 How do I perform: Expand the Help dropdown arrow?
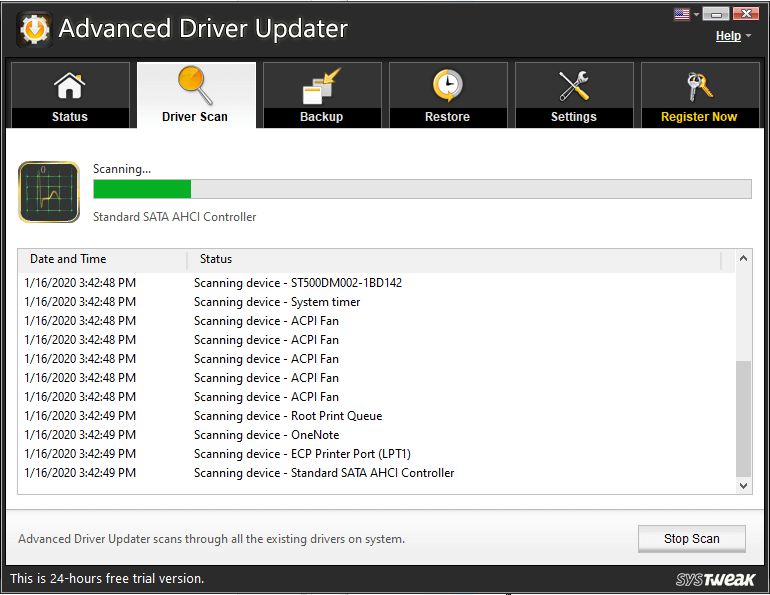[748, 35]
